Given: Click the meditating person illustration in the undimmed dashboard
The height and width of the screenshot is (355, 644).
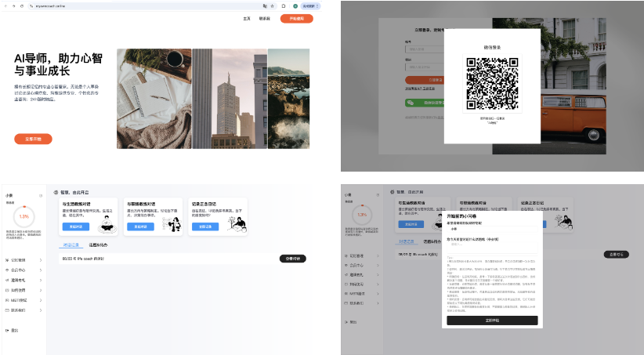Looking at the screenshot, I should pyautogui.click(x=107, y=224).
